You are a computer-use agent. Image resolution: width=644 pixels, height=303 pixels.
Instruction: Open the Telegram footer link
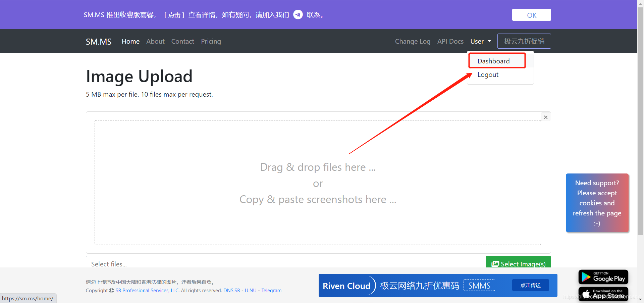[271, 291]
